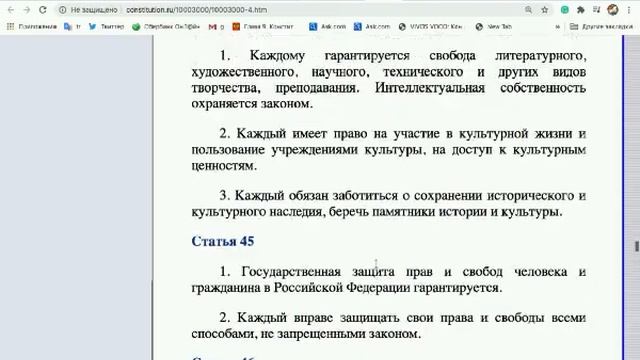
Task: Open the 'Другие закладки' bookmarks folder
Action: click(x=601, y=27)
